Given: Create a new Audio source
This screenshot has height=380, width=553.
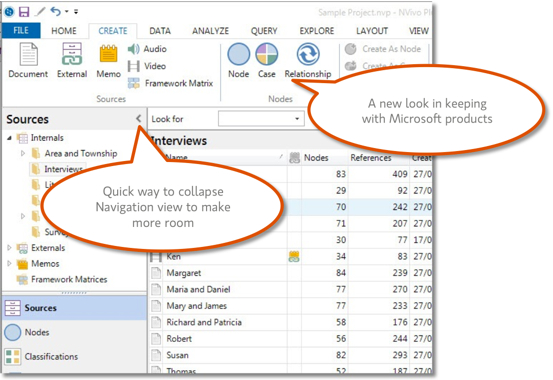Looking at the screenshot, I should [147, 49].
